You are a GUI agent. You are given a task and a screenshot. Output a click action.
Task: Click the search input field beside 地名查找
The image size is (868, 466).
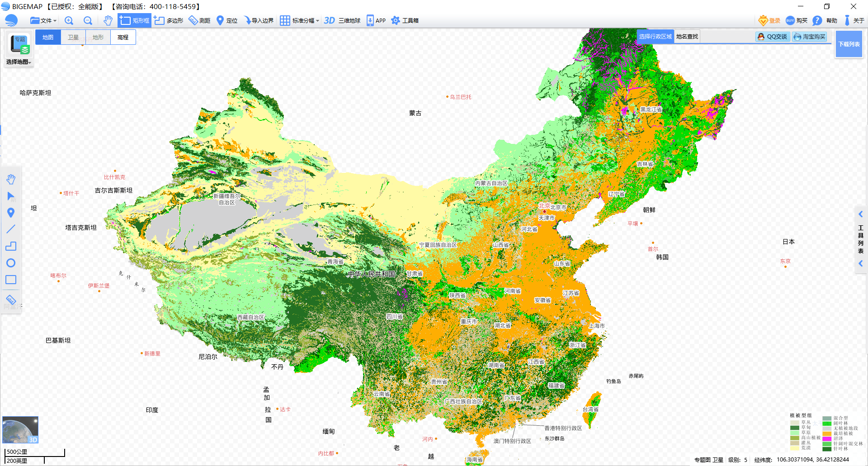click(727, 36)
